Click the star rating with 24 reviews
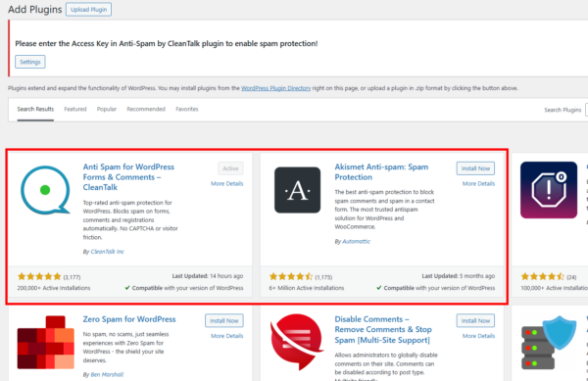 pos(542,277)
